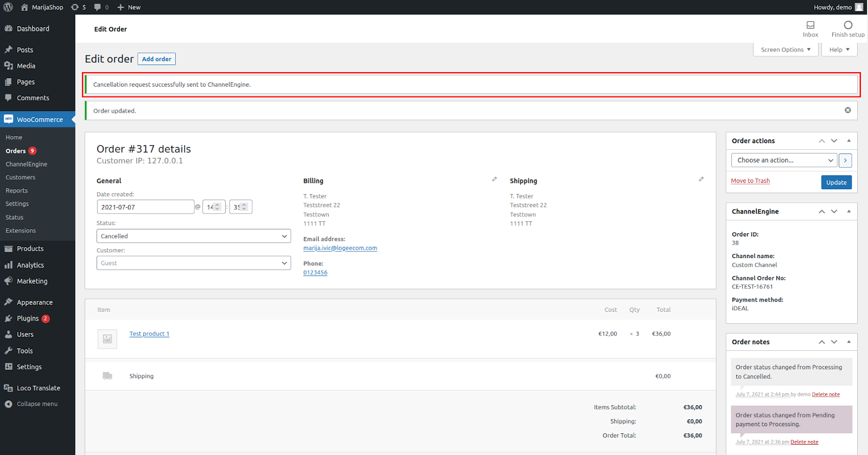Image resolution: width=868 pixels, height=455 pixels.
Task: Click the shipping address edit pencil icon
Action: (701, 179)
